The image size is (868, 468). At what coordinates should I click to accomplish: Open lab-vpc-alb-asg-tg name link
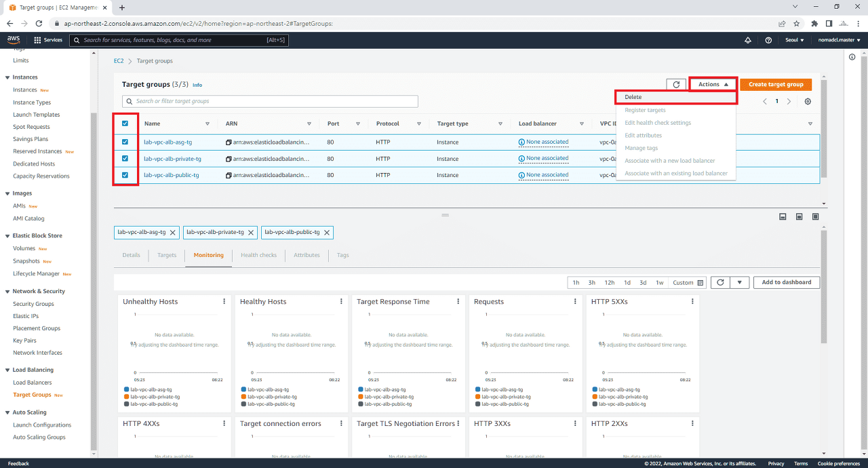pos(168,142)
